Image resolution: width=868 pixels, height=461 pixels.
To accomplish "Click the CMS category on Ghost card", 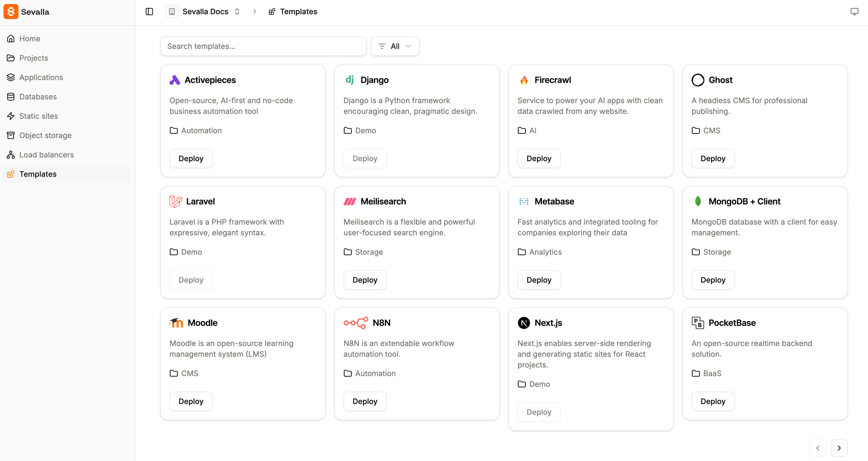I will [712, 131].
